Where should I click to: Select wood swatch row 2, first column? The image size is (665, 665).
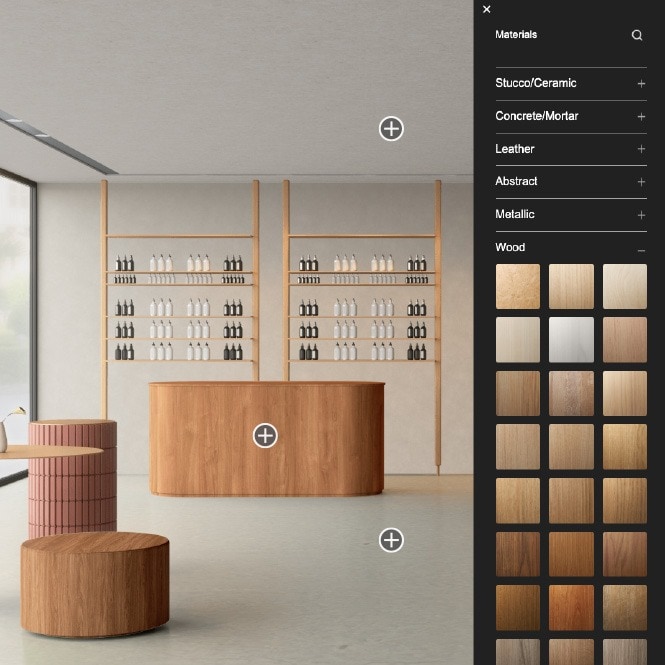pyautogui.click(x=518, y=340)
